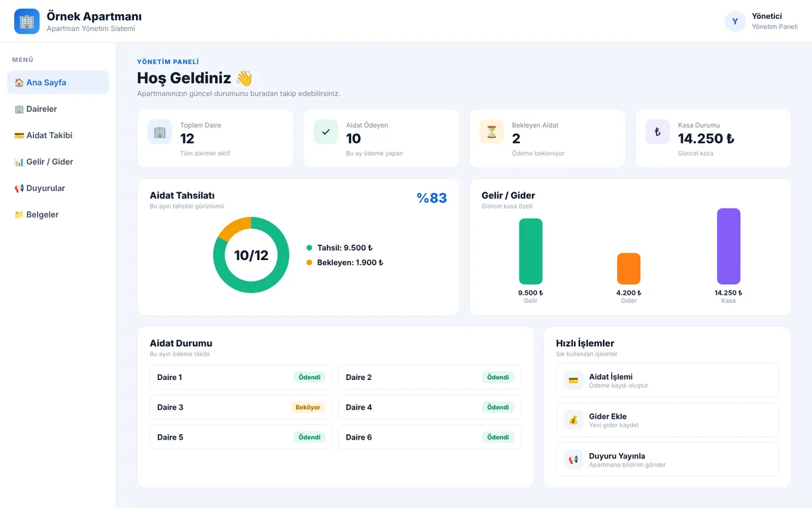Click the 10/12 donut chart center
812x508 pixels.
[251, 255]
